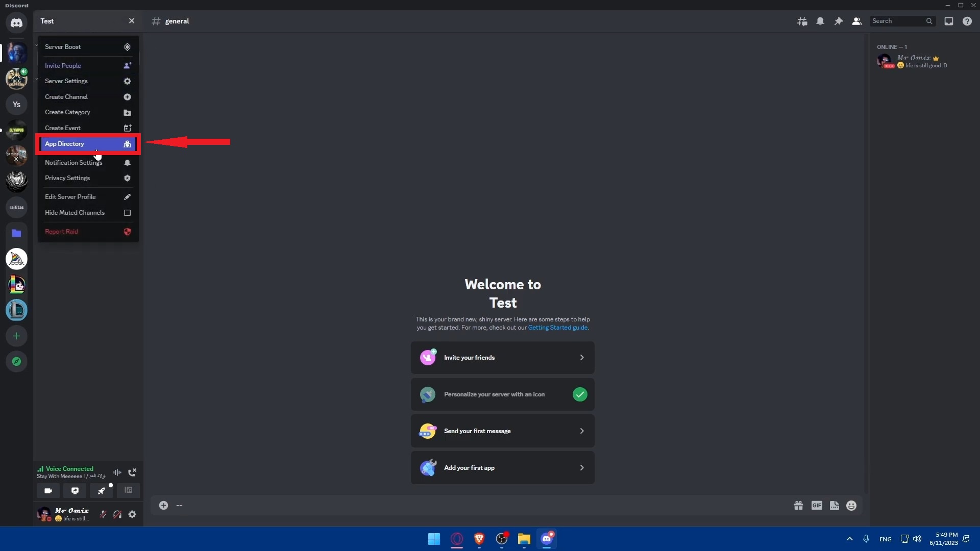
Task: Toggle headphone deafen in user panel
Action: coord(117,514)
